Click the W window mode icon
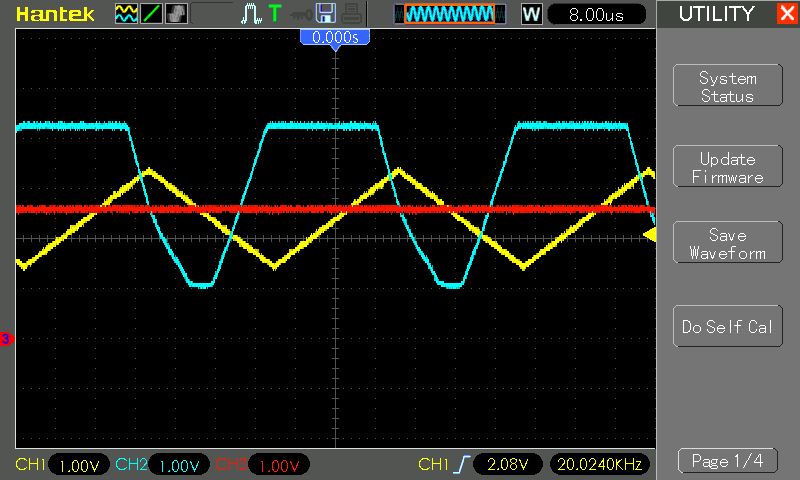 pyautogui.click(x=531, y=14)
